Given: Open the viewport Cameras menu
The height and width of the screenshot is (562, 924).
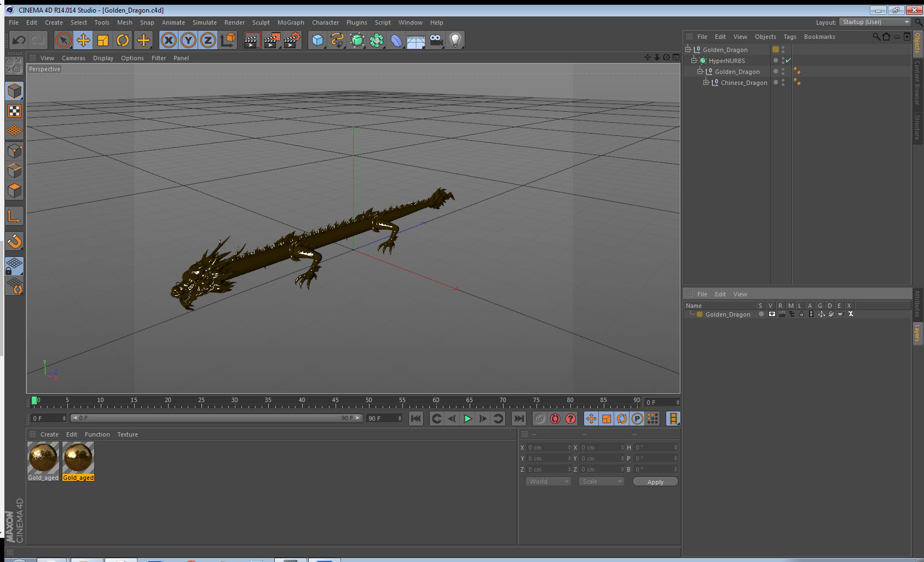Looking at the screenshot, I should 73,58.
